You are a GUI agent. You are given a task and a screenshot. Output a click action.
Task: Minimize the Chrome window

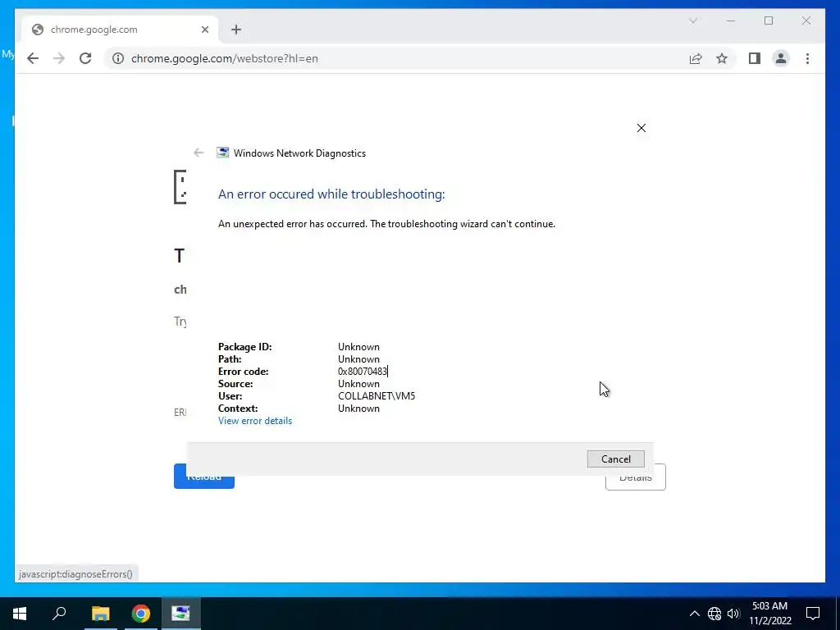click(730, 21)
